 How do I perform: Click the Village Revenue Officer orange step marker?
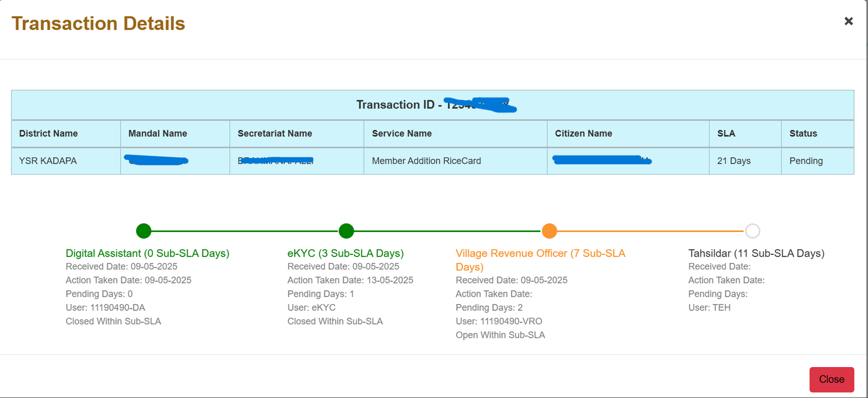point(550,231)
